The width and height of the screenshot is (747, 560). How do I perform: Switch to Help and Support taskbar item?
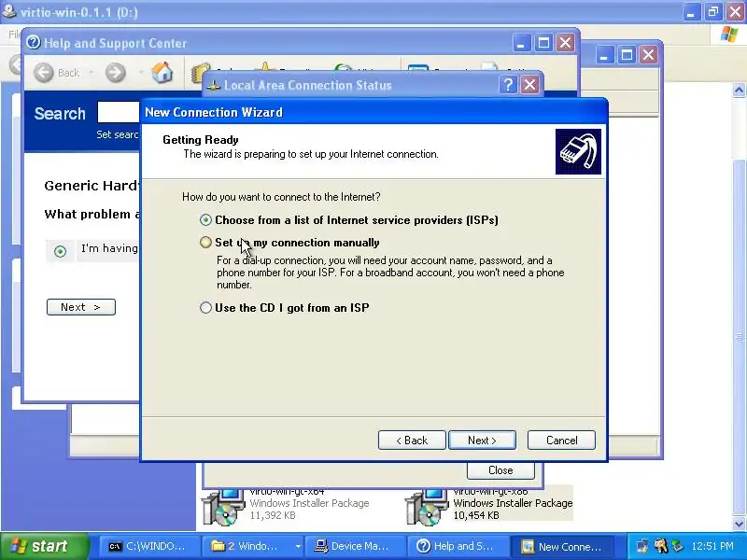[458, 547]
